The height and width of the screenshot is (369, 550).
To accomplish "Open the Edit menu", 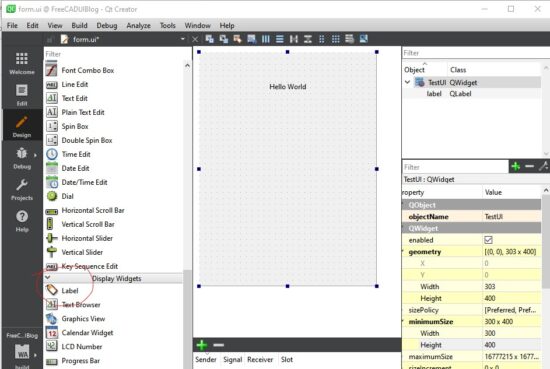I will pyautogui.click(x=32, y=25).
